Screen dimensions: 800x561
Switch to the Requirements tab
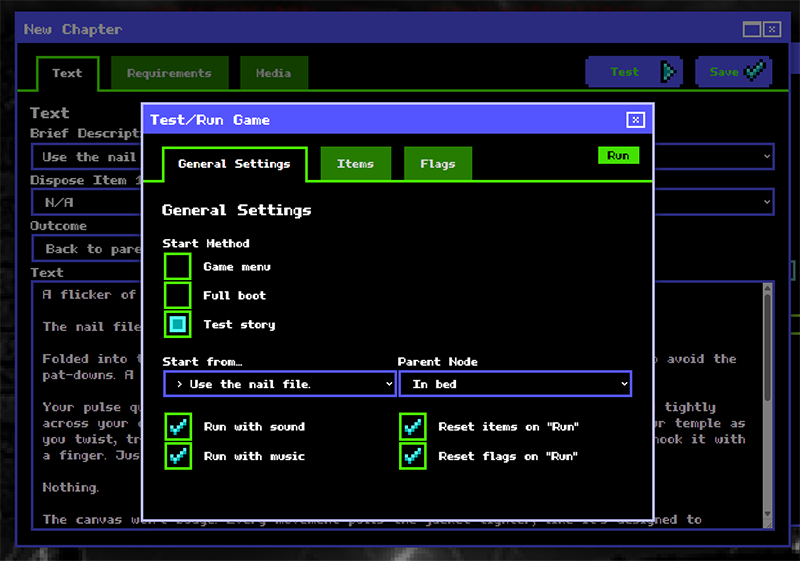169,73
